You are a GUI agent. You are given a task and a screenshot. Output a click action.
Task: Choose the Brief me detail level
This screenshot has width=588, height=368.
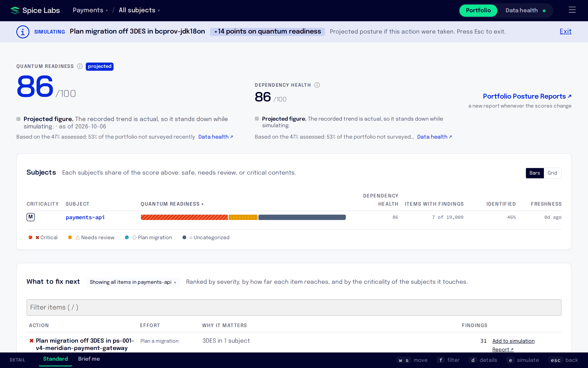[x=89, y=359]
